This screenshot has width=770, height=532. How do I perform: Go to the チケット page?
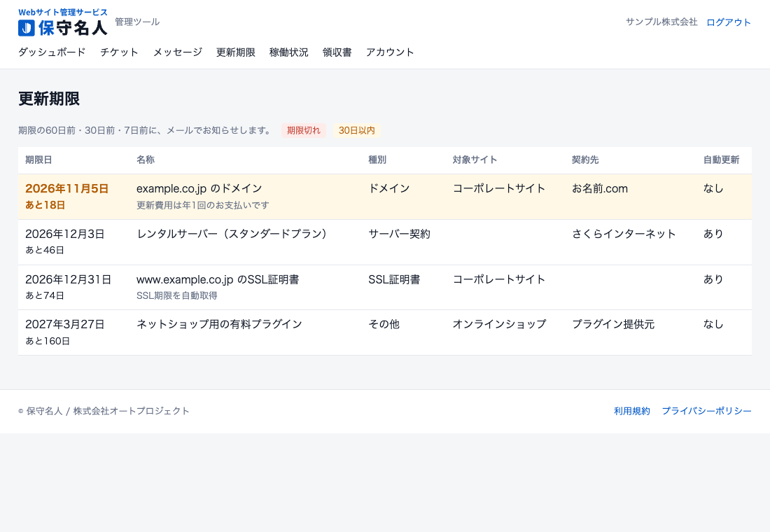(119, 52)
